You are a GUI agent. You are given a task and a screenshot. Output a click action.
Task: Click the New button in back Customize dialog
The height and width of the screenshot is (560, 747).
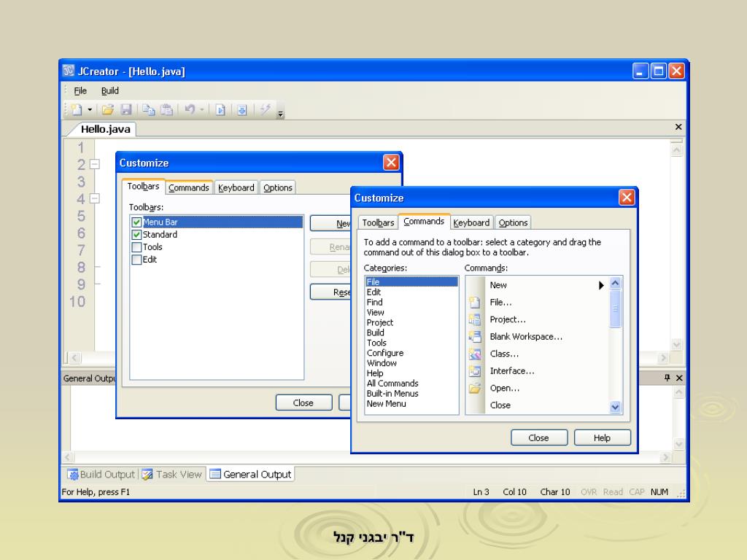[330, 223]
